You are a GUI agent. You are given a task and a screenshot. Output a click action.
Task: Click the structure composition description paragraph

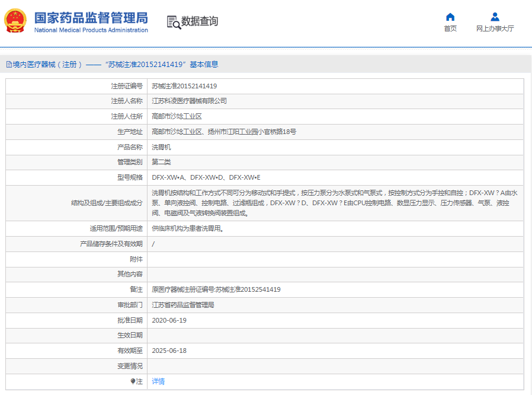click(335, 203)
